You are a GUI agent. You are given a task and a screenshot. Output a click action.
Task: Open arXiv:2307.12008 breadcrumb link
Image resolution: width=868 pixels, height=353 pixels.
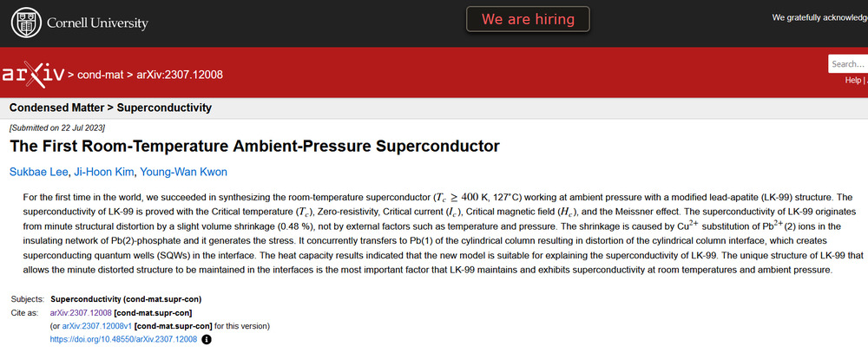click(x=180, y=75)
